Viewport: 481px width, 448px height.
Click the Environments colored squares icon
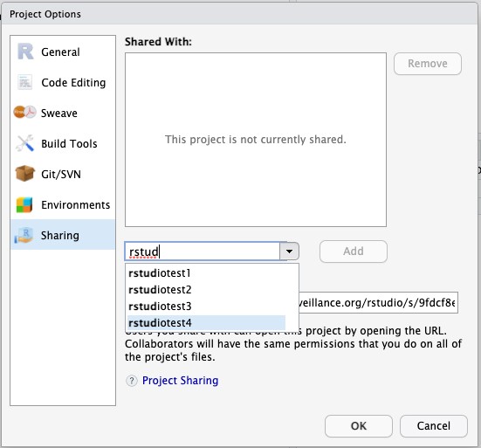24,204
